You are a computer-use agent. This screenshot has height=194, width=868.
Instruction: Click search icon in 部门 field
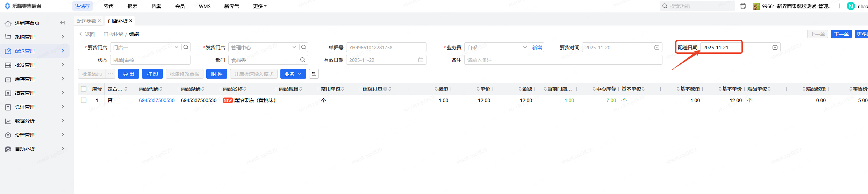[302, 60]
